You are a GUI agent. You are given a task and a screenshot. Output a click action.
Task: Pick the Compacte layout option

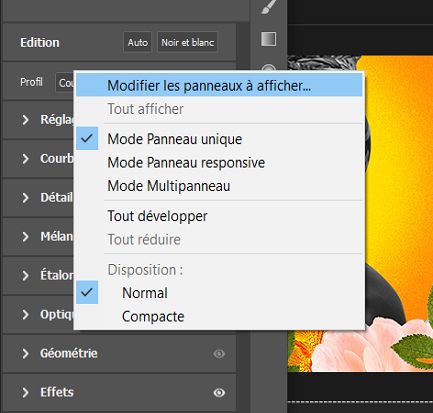click(x=219, y=316)
